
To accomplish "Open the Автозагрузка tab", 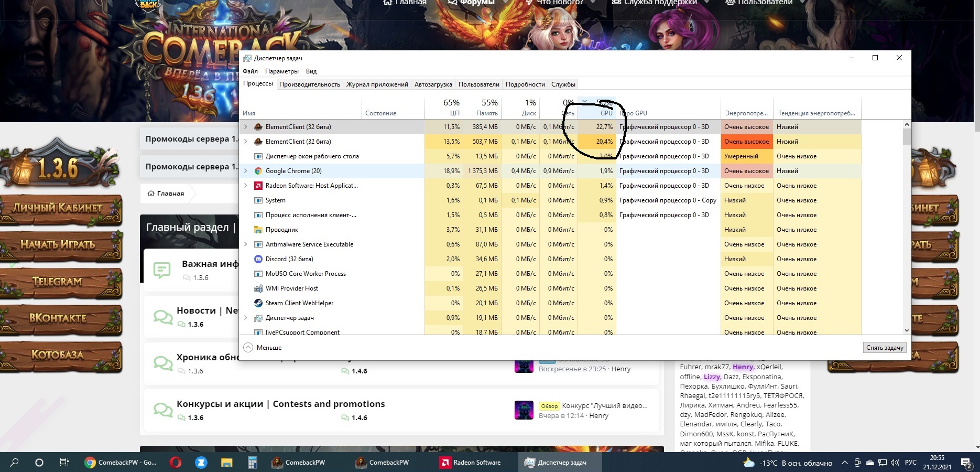I will (x=433, y=84).
